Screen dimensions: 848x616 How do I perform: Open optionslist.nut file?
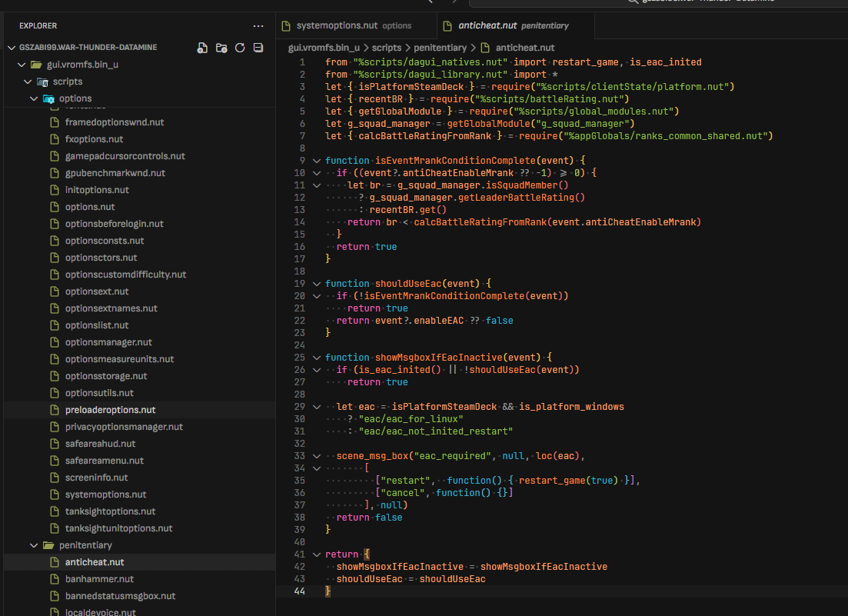tap(139, 325)
